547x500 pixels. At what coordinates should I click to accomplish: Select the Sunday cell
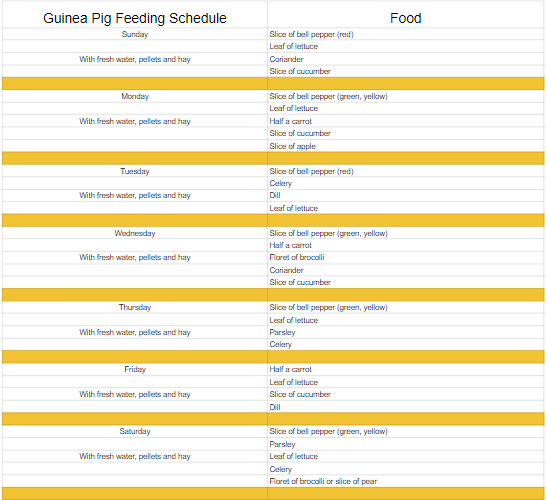point(135,34)
